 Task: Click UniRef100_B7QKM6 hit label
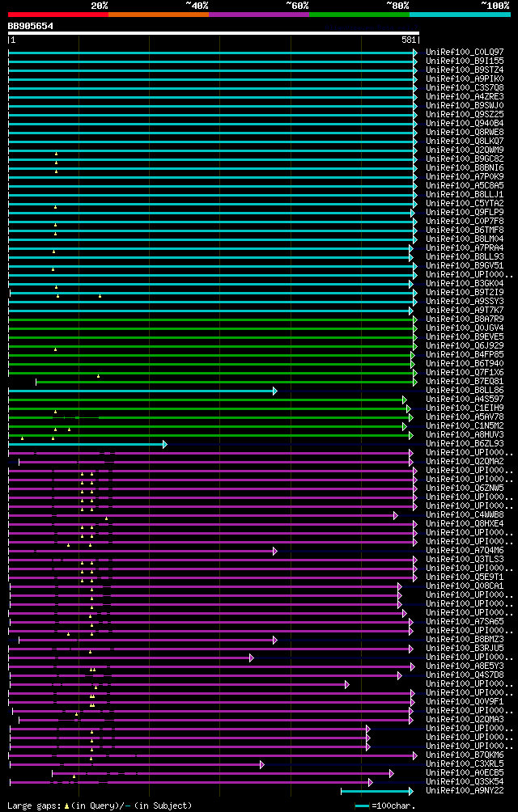pos(465,755)
